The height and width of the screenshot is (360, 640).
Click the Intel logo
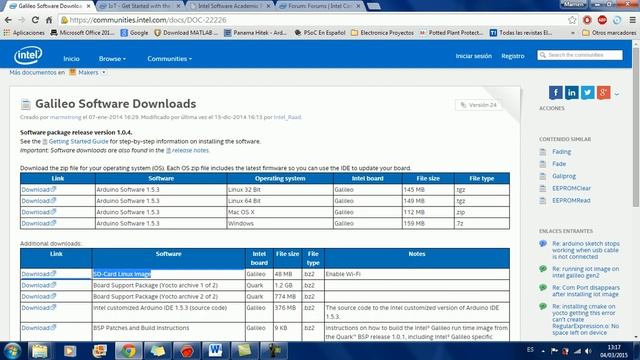click(28, 56)
